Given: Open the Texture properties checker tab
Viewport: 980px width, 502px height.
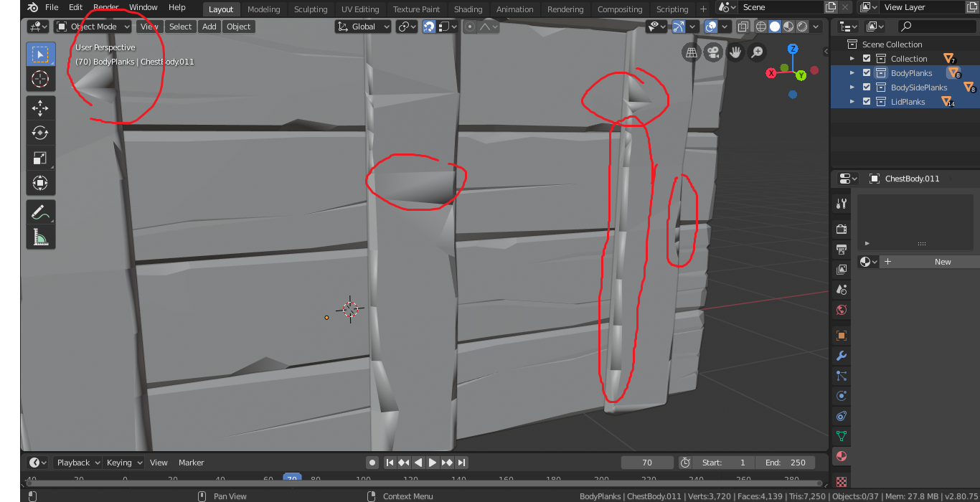Looking at the screenshot, I should [842, 481].
